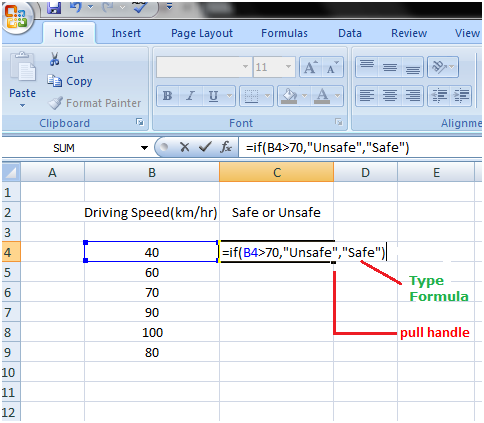
Task: Toggle Underline formatting
Action: [x=213, y=96]
